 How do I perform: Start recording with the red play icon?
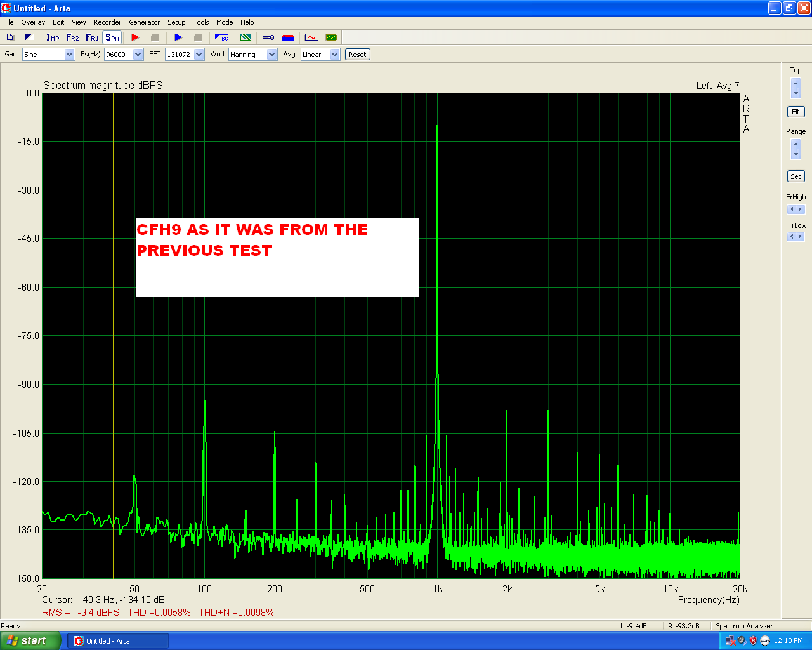click(x=135, y=37)
